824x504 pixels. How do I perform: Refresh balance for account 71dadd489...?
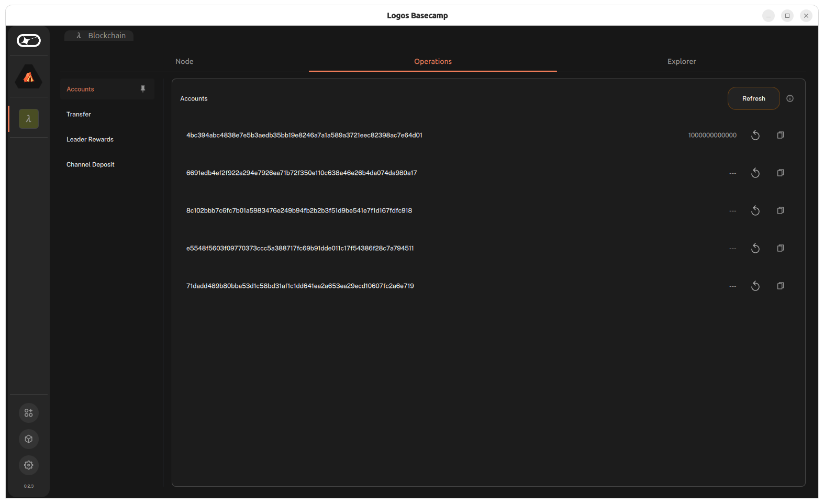coord(755,286)
